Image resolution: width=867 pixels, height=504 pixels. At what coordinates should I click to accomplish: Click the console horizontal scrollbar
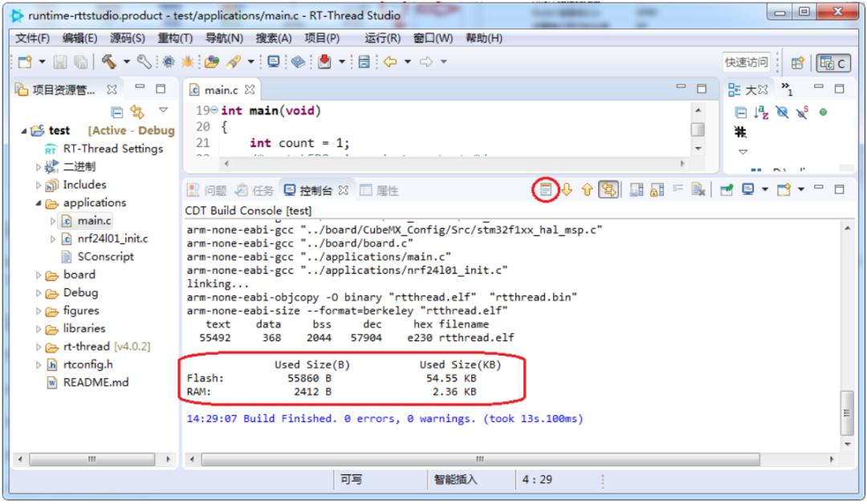(x=481, y=459)
